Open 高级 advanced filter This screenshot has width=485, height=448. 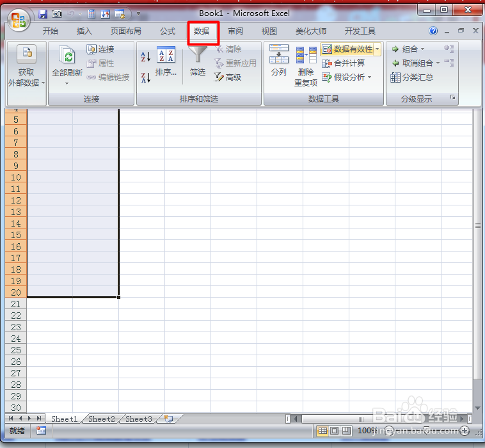pos(228,77)
